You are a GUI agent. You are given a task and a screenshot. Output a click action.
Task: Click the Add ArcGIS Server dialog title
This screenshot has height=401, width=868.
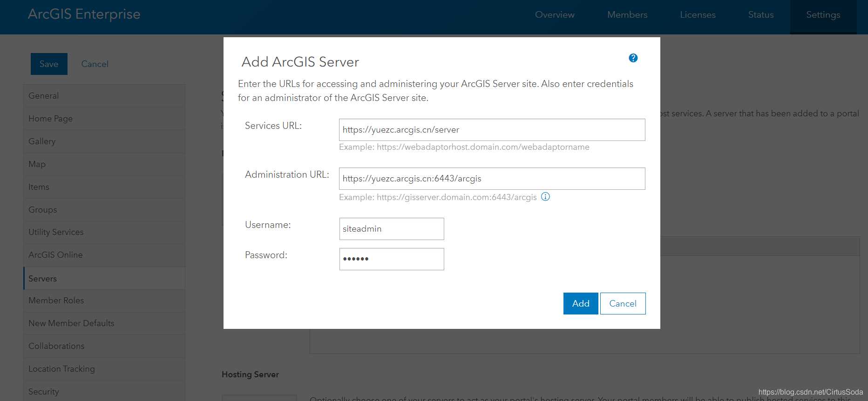[300, 62]
